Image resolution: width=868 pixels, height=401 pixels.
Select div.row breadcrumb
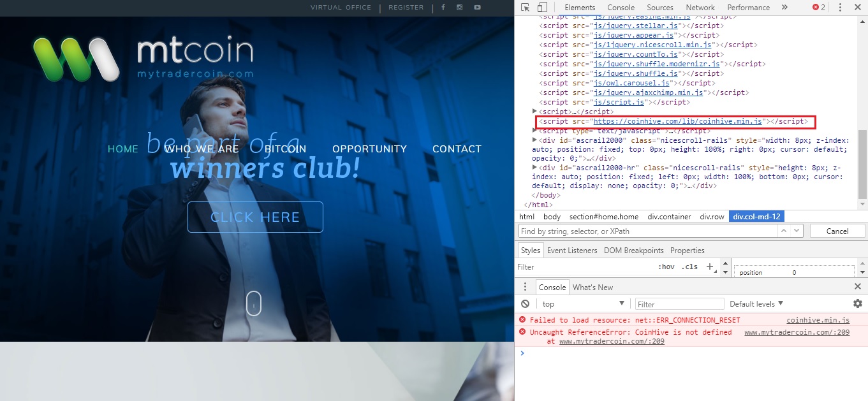(x=712, y=217)
